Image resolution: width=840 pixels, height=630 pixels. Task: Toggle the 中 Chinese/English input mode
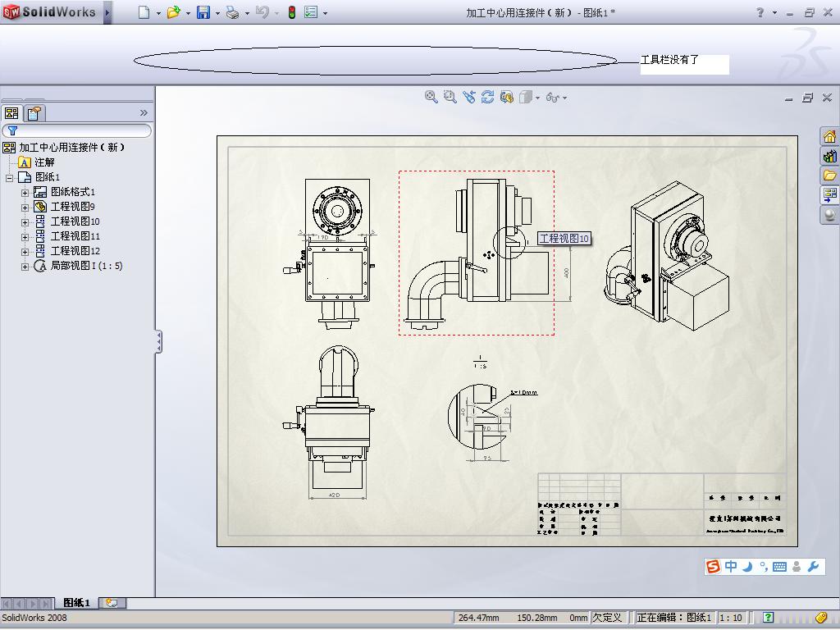[x=731, y=567]
